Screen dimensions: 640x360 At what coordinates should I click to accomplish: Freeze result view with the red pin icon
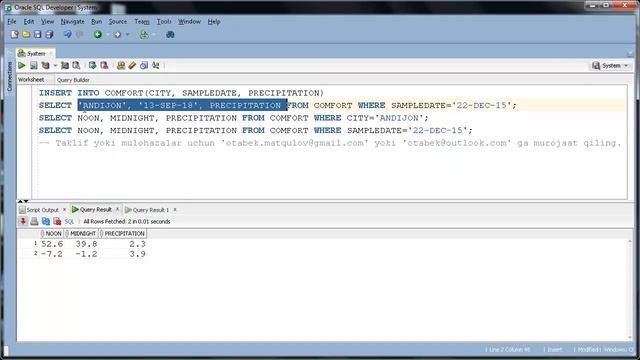pos(23,221)
